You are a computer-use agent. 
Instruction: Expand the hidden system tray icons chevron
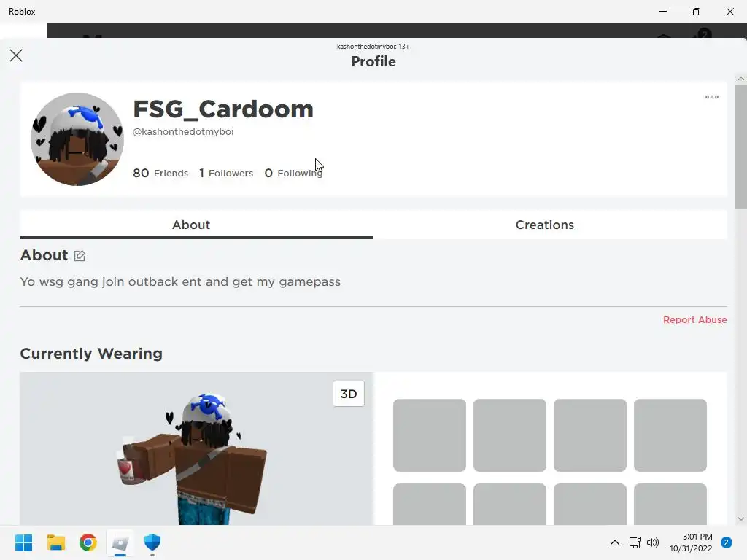614,542
